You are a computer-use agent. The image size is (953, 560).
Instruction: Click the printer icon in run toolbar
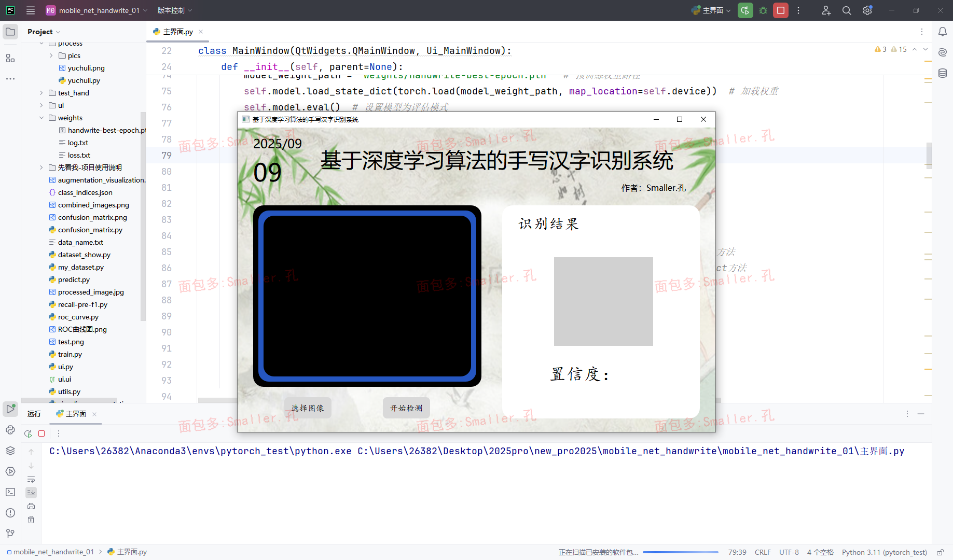pyautogui.click(x=31, y=506)
